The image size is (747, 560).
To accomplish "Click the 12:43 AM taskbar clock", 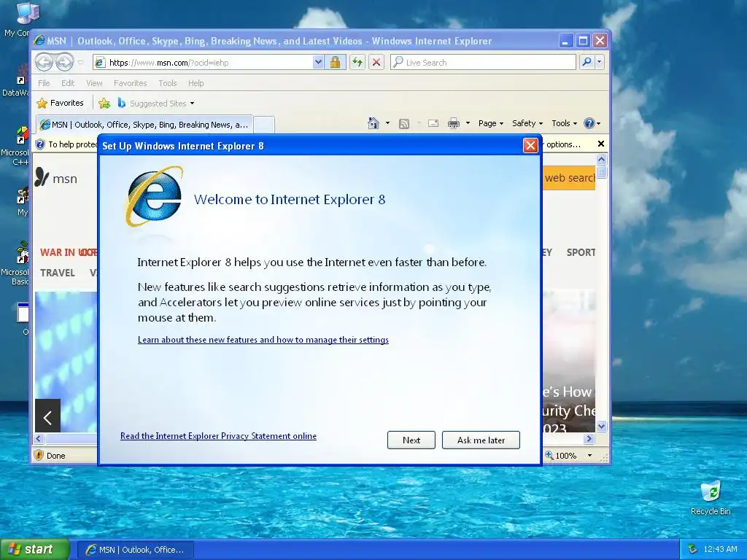I will [720, 549].
